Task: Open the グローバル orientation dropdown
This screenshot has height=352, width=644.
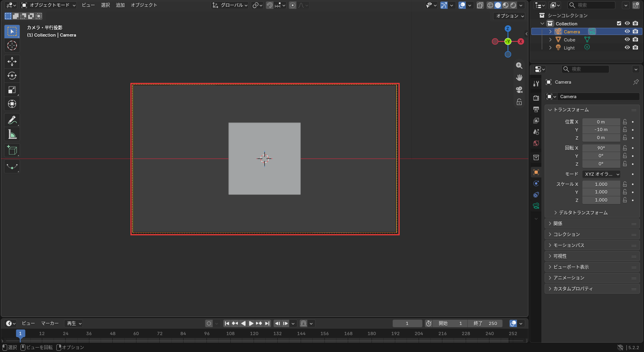Action: [x=230, y=5]
